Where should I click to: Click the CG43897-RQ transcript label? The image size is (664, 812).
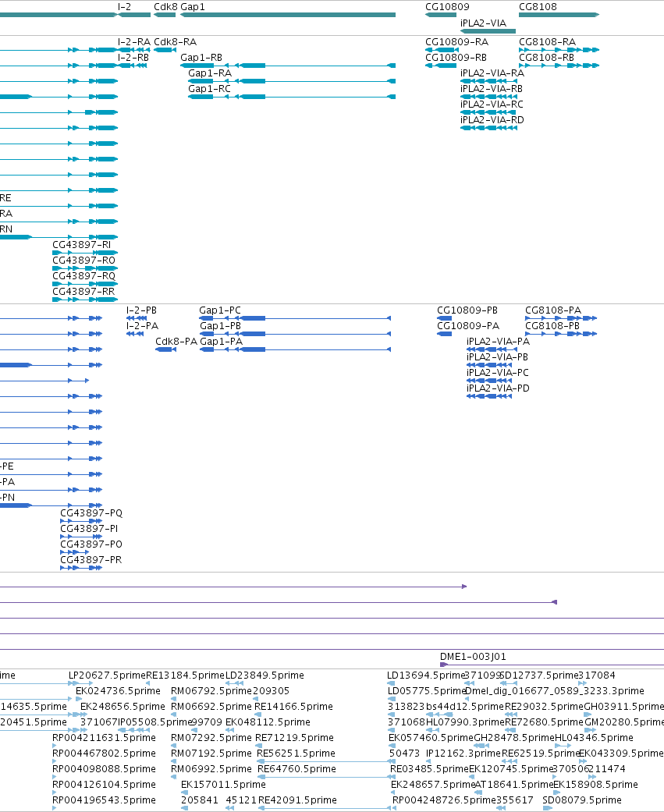pyautogui.click(x=84, y=275)
